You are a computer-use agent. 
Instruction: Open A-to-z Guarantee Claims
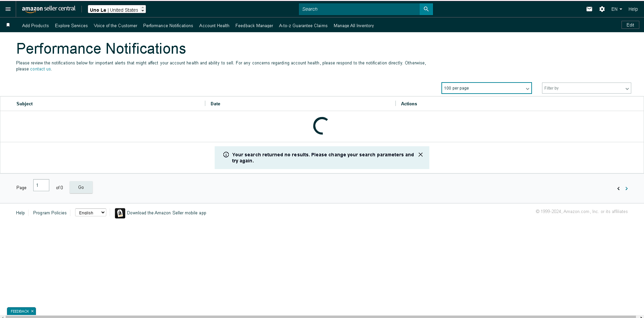click(303, 25)
